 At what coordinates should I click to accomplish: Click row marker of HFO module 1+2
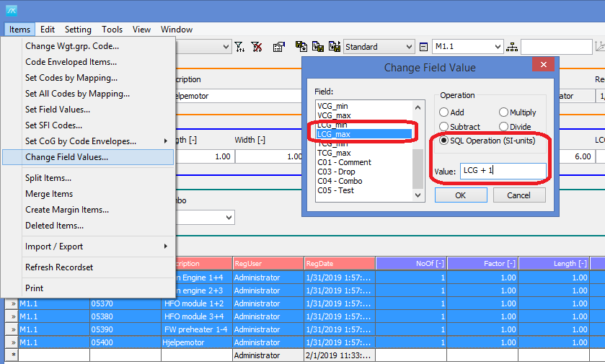(x=12, y=304)
